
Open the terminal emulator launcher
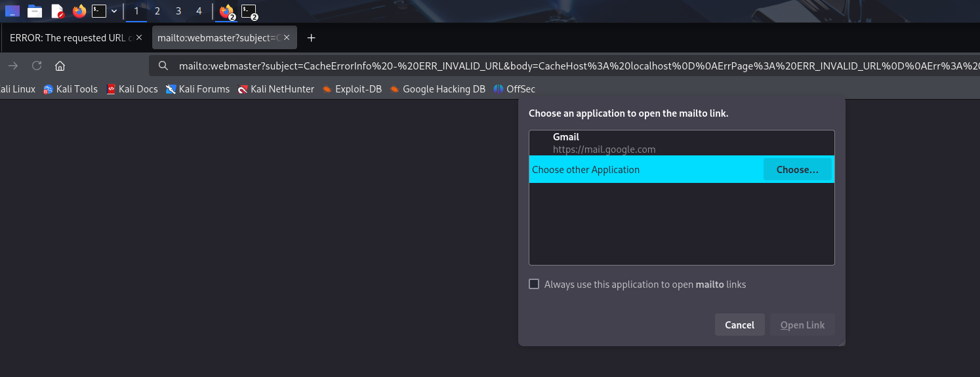click(x=99, y=11)
